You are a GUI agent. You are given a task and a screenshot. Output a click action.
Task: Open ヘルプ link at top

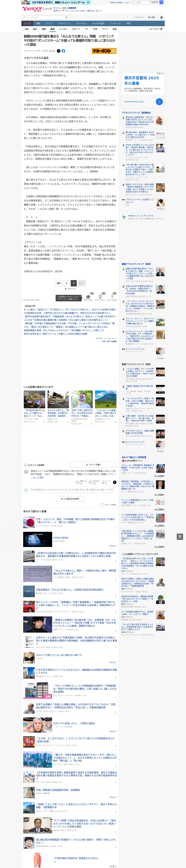click(127, 2)
